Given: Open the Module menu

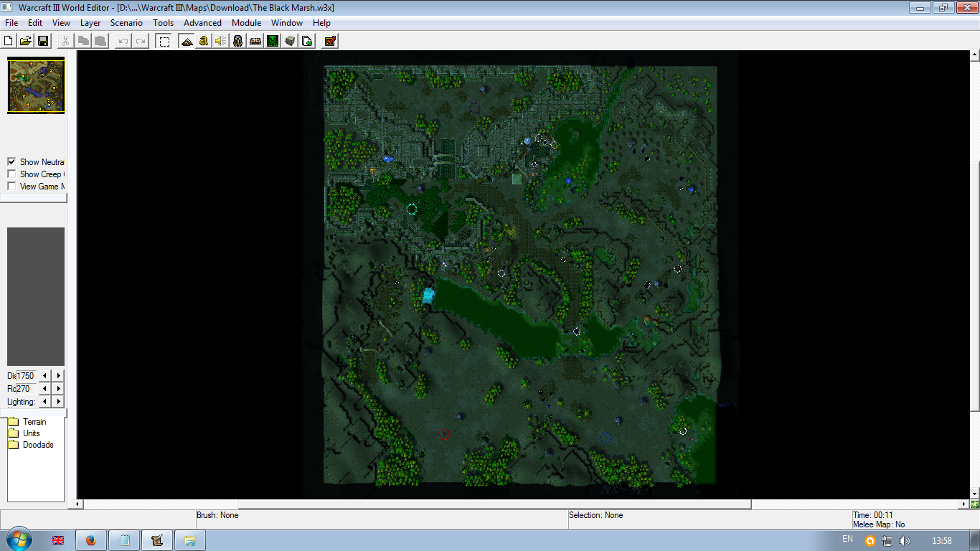Looking at the screenshot, I should click(x=246, y=23).
